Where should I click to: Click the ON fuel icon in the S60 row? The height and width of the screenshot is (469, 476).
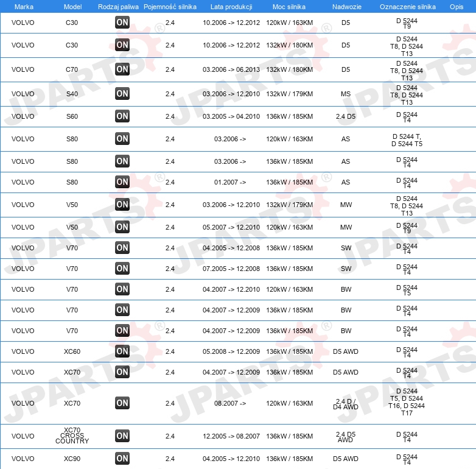122,116
